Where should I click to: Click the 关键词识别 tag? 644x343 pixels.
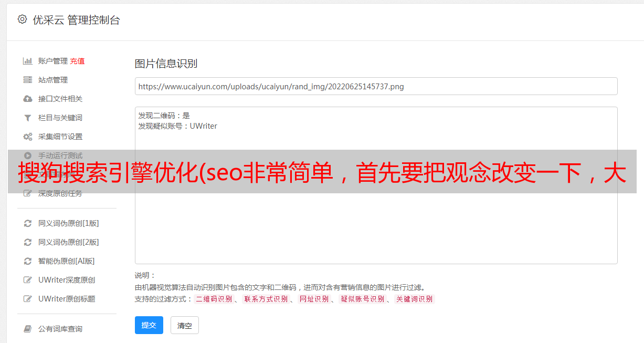coord(415,299)
